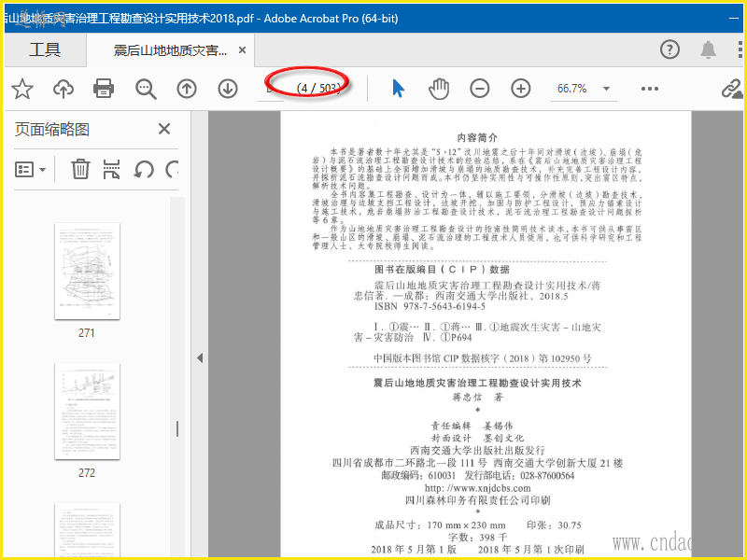Activate the hand pan tool
Screen dimensions: 747x560
coord(439,89)
